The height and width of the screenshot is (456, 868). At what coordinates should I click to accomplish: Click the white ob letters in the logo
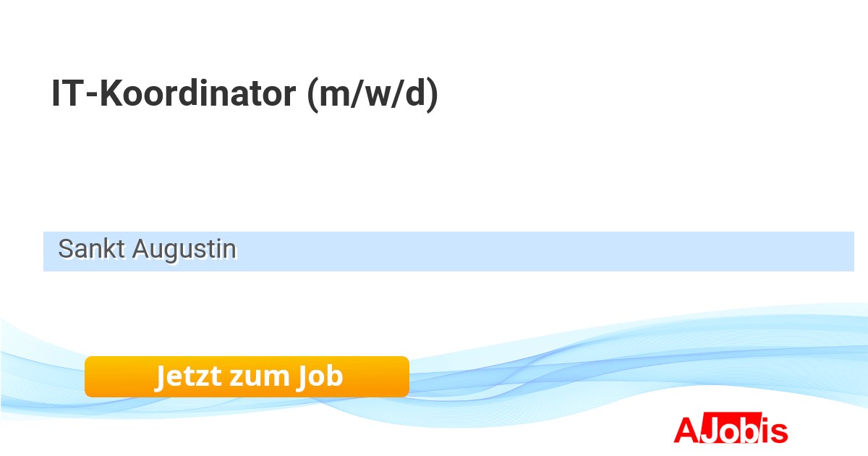(738, 431)
